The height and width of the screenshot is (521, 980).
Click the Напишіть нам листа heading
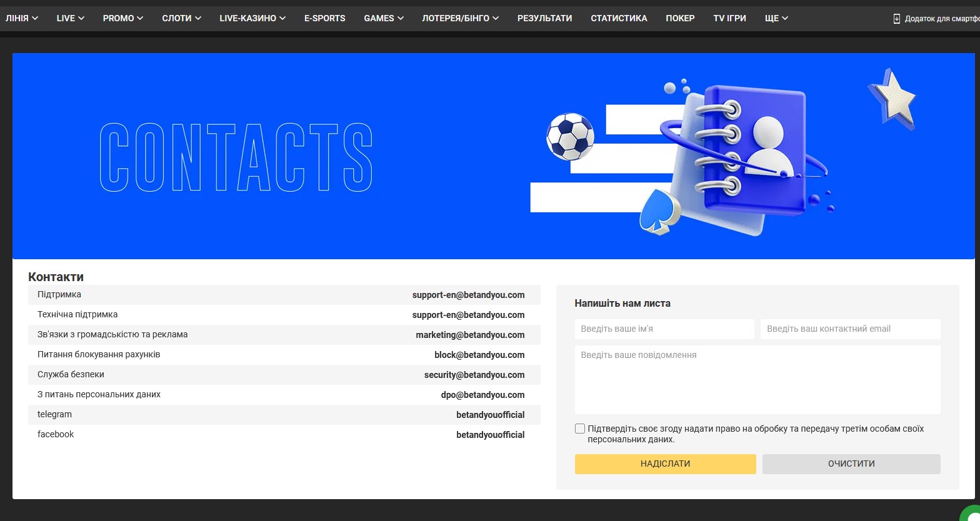click(x=622, y=303)
